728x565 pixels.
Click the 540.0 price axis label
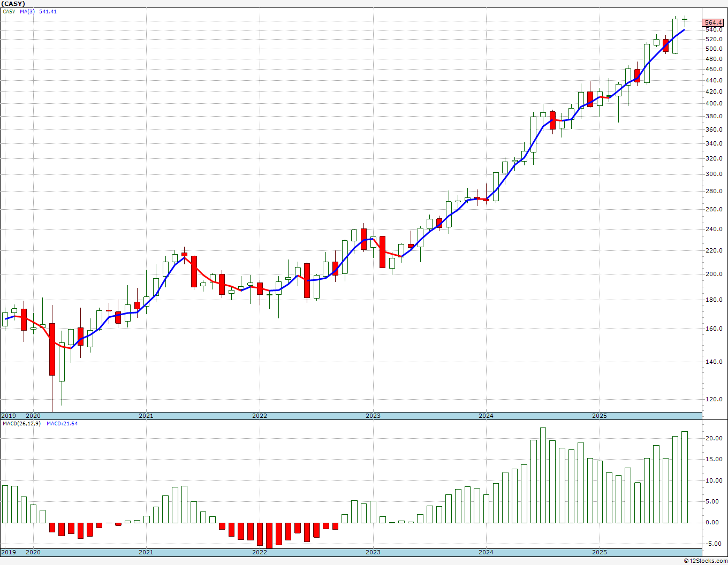click(x=713, y=30)
